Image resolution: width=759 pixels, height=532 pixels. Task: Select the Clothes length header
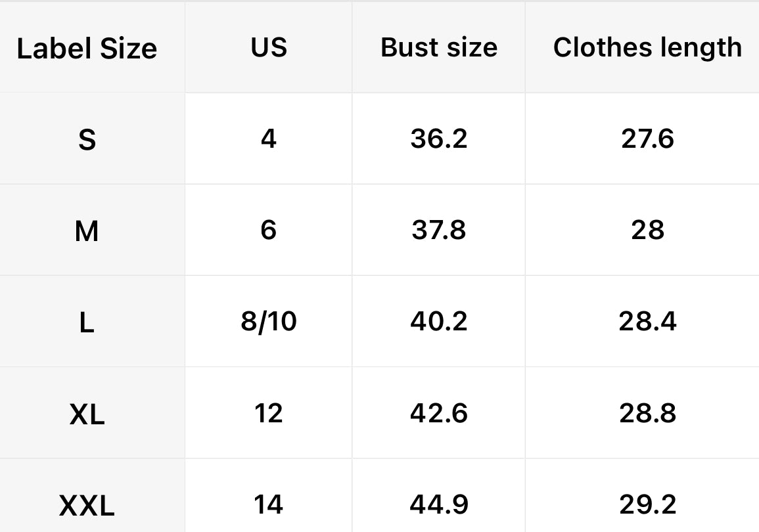coord(647,47)
